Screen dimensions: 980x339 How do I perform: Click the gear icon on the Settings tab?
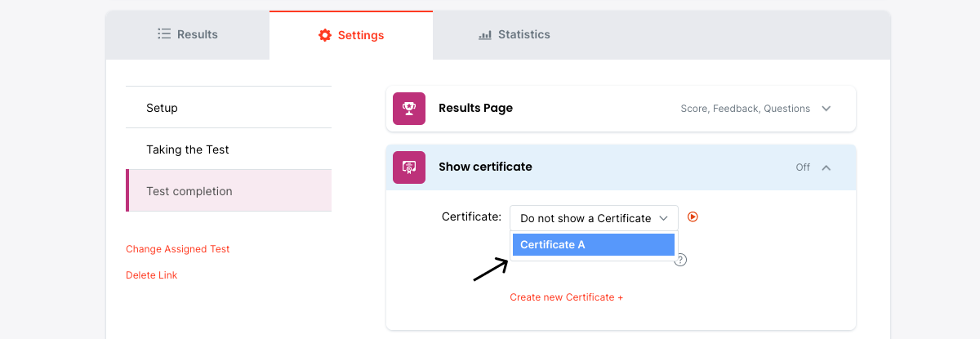tap(325, 35)
